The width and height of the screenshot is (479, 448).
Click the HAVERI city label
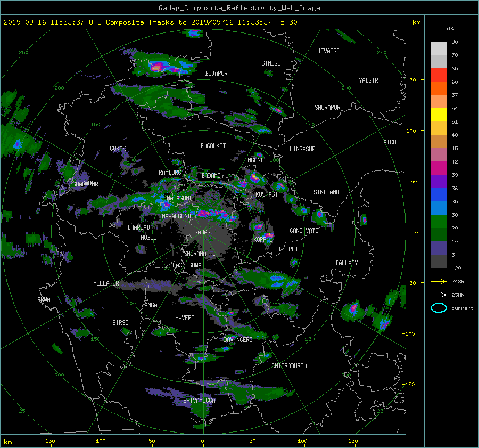click(185, 318)
